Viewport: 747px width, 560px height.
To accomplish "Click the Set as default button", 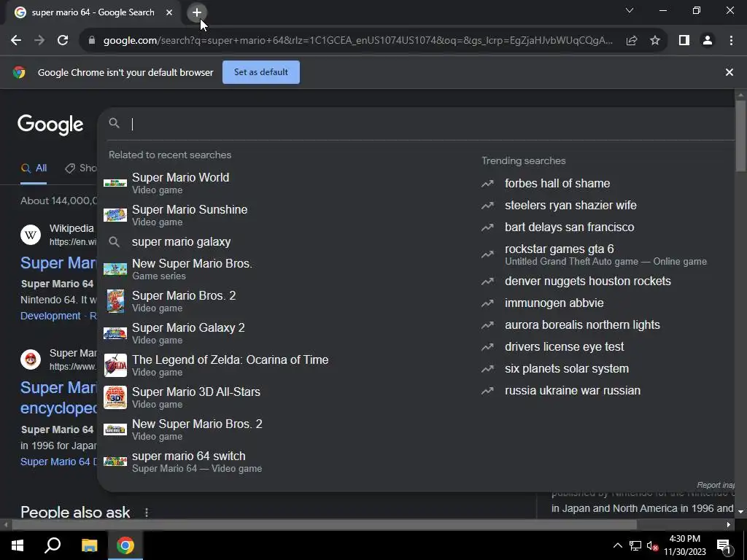I will pyautogui.click(x=261, y=72).
